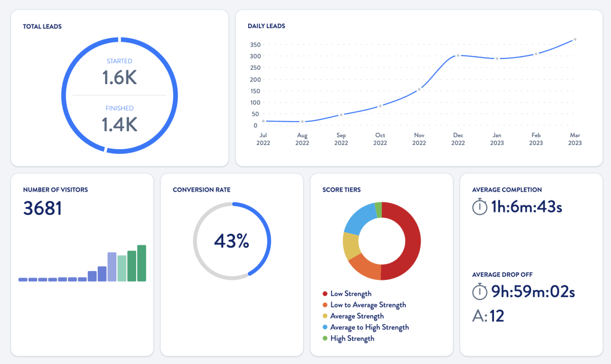Click the "High Strength" legend label
This screenshot has height=364, width=611.
tap(352, 338)
